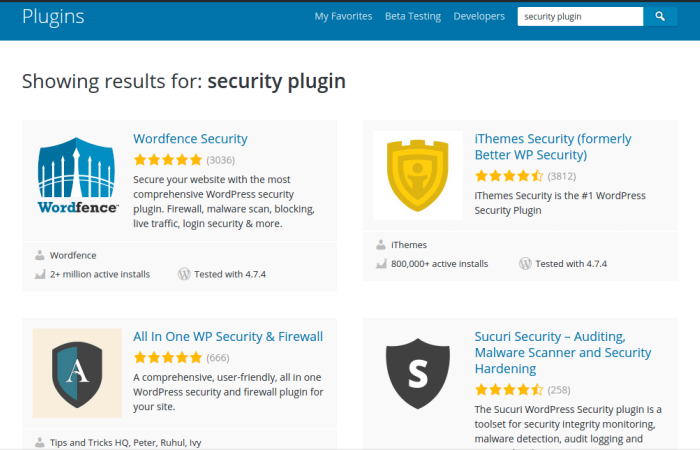Image resolution: width=700 pixels, height=450 pixels.
Task: Open All In One WP Security & Firewall
Action: pyautogui.click(x=228, y=337)
